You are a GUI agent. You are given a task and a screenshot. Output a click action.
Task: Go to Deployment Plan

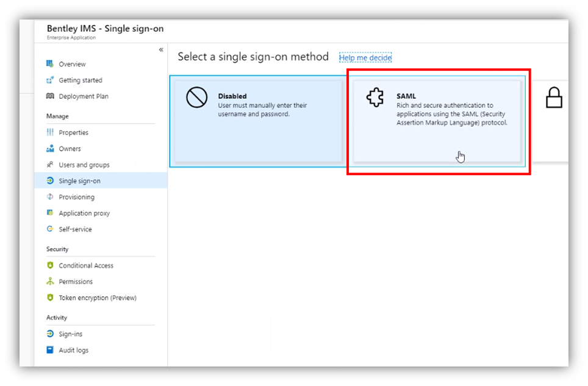101,96
